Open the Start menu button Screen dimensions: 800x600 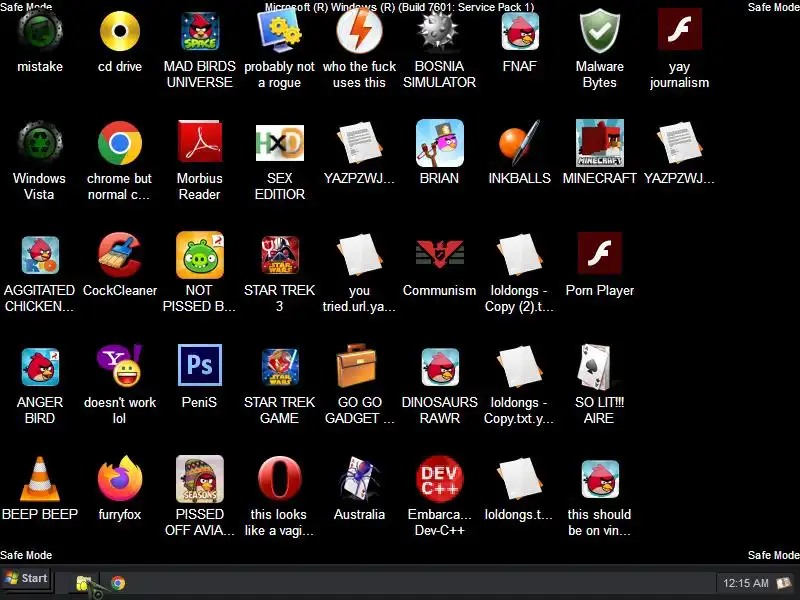click(26, 579)
